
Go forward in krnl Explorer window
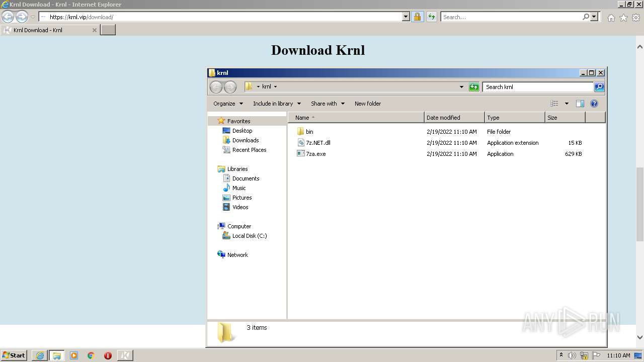click(x=230, y=87)
